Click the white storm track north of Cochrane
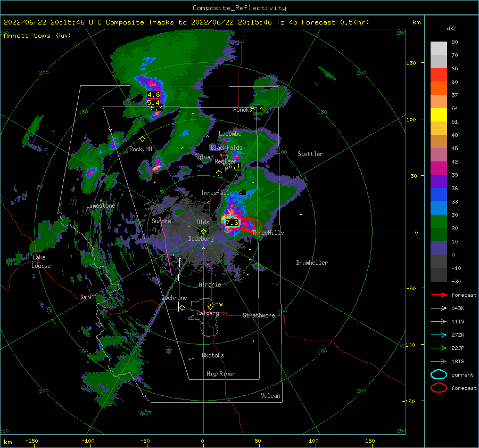Image resolution: width=479 pixels, height=448 pixels. coord(179,285)
